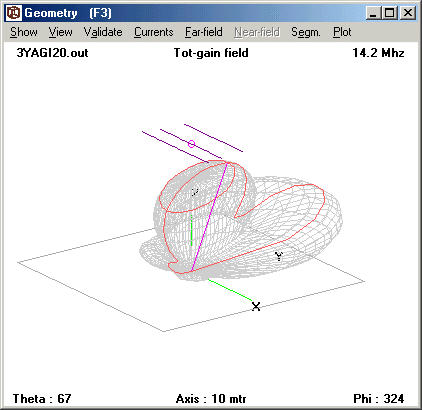422x410 pixels.
Task: Open the Far-field menu
Action: pyautogui.click(x=204, y=32)
